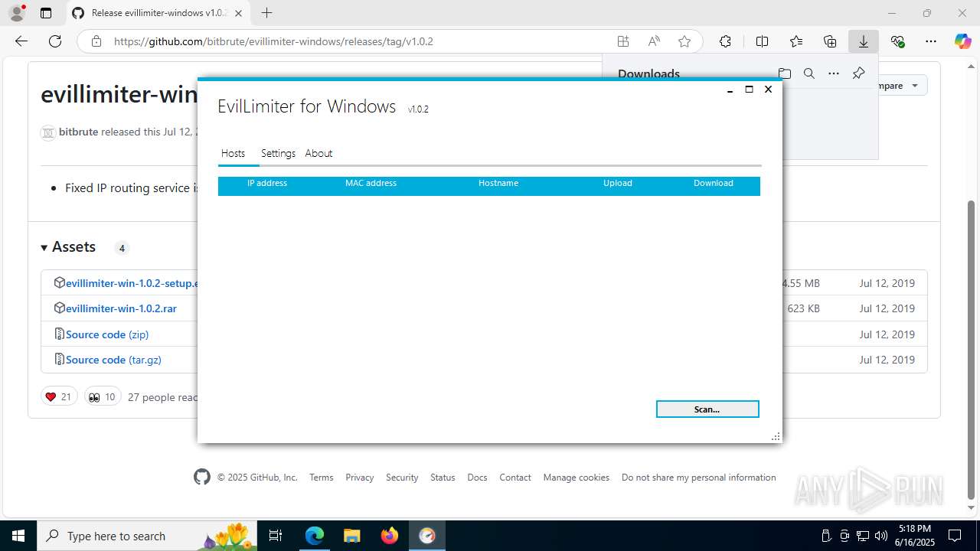
Task: Open the browser app available icon
Action: [623, 41]
